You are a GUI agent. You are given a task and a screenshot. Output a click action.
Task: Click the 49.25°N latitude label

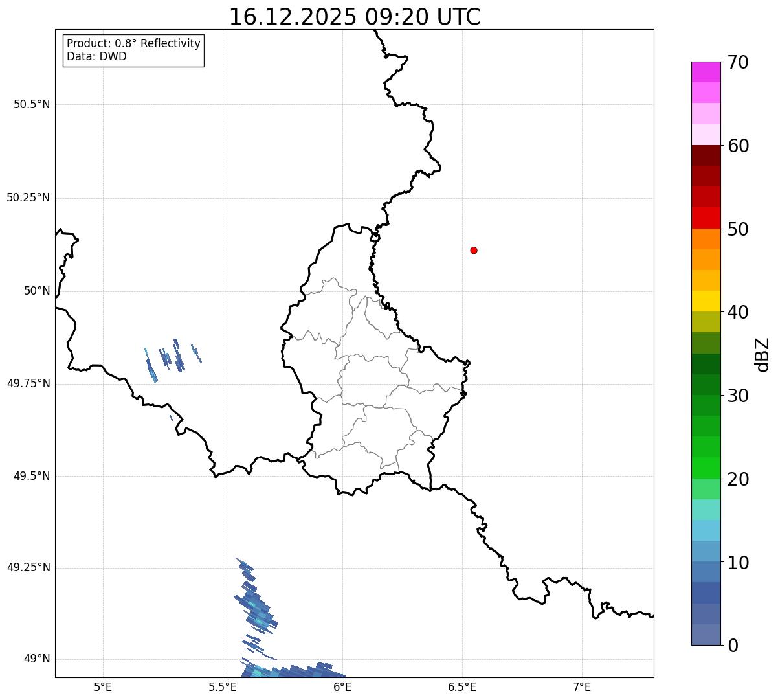[x=28, y=567]
